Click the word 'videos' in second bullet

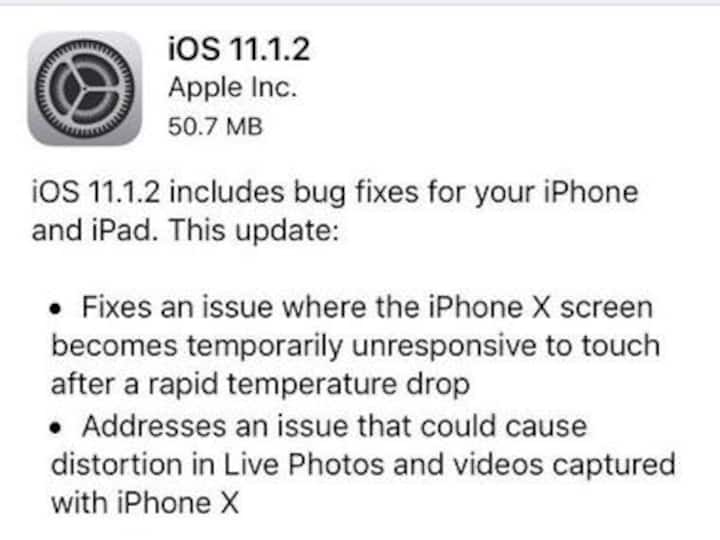[x=498, y=465]
